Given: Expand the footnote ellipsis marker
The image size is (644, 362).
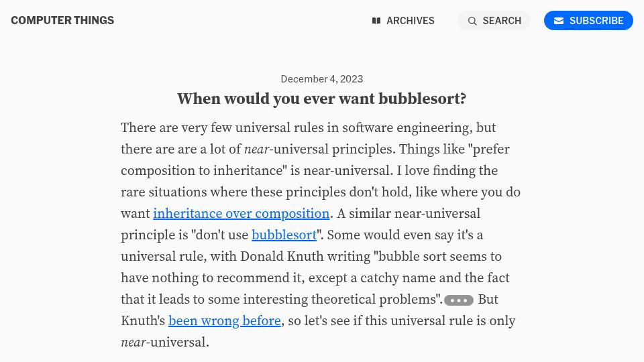Looking at the screenshot, I should 459,300.
